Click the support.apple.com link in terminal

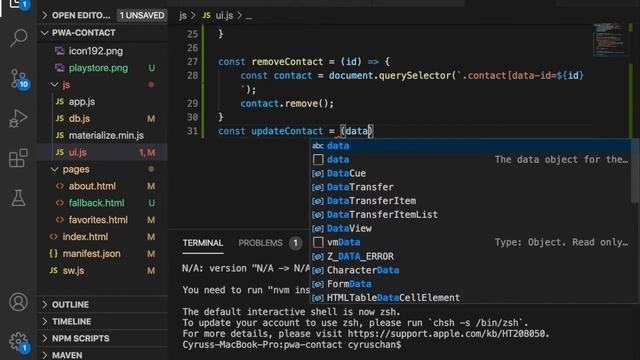click(446, 333)
